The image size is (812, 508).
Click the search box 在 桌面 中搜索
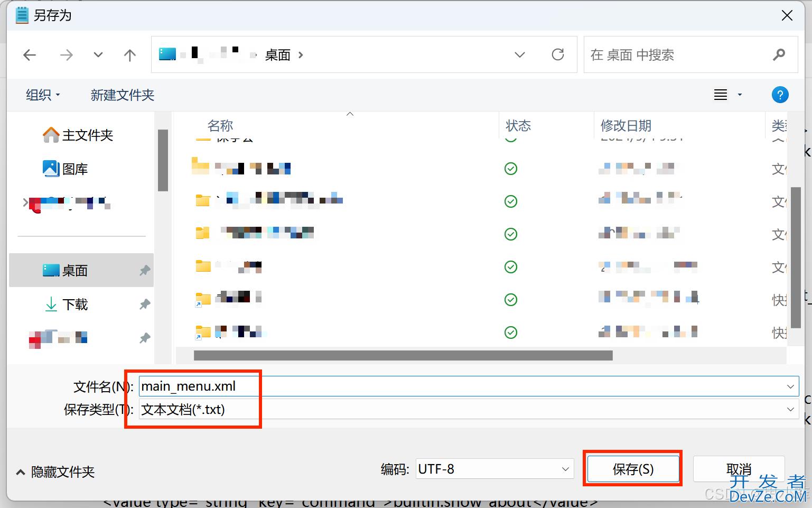690,54
